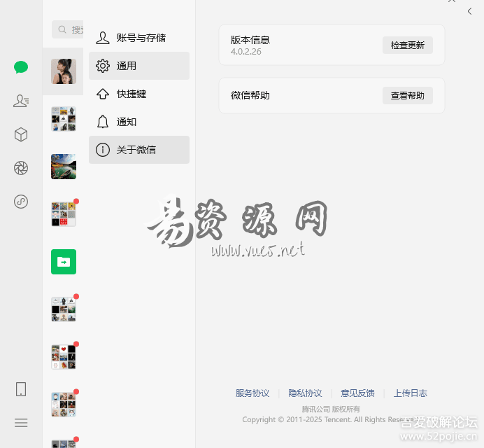Open the green File Transfer folder chat

(x=64, y=262)
